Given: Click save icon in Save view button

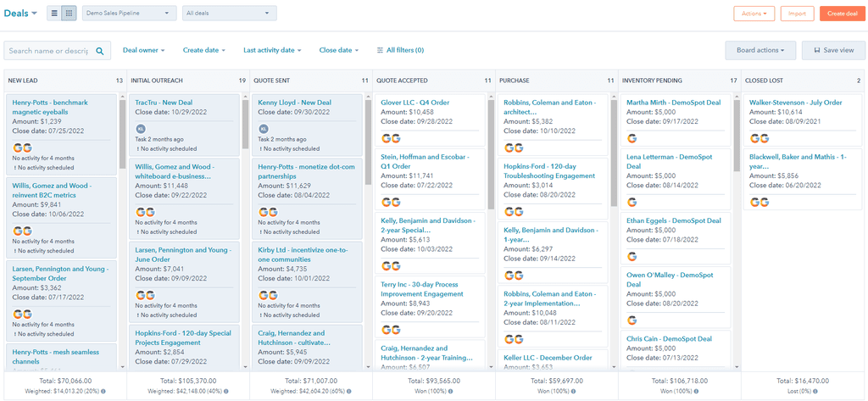Looking at the screenshot, I should [817, 50].
